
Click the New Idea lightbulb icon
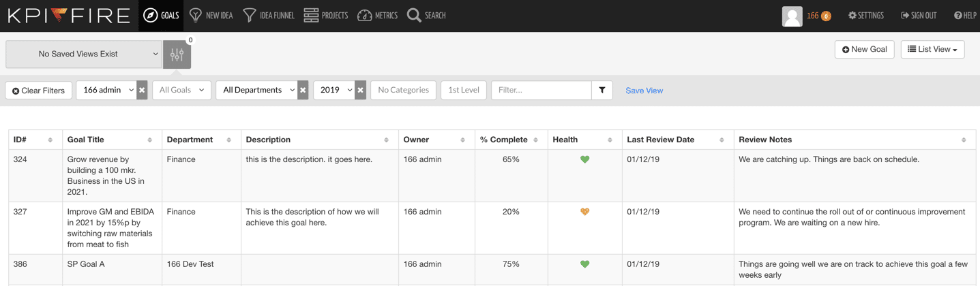(x=196, y=16)
